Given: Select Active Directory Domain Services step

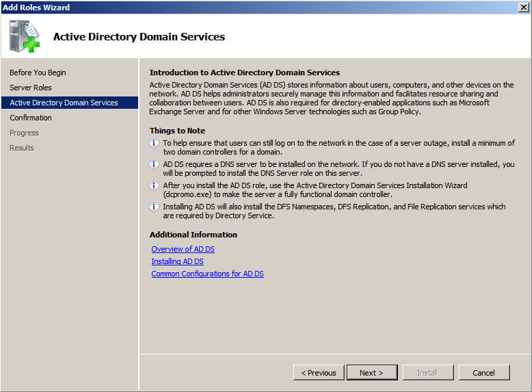Looking at the screenshot, I should click(70, 103).
